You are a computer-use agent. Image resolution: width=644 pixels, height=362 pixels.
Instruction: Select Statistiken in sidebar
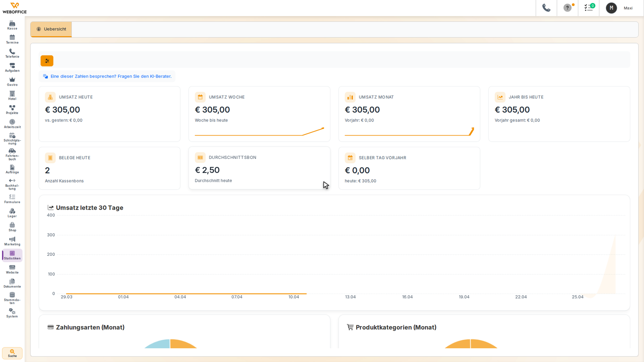pyautogui.click(x=12, y=255)
